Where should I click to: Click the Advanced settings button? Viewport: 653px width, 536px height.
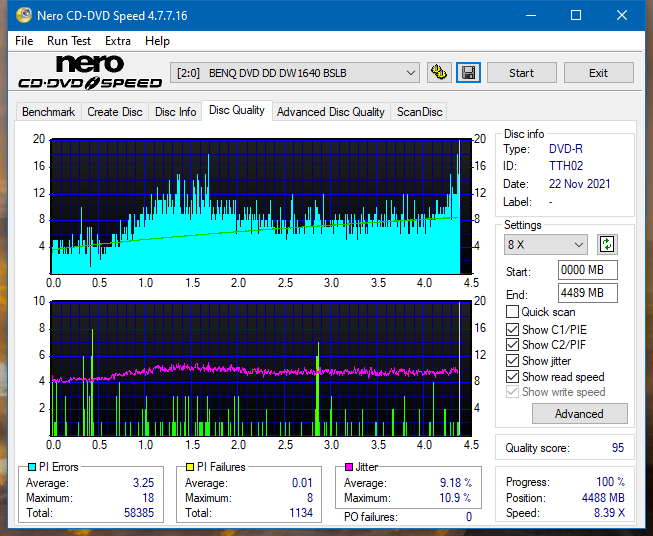pyautogui.click(x=579, y=414)
